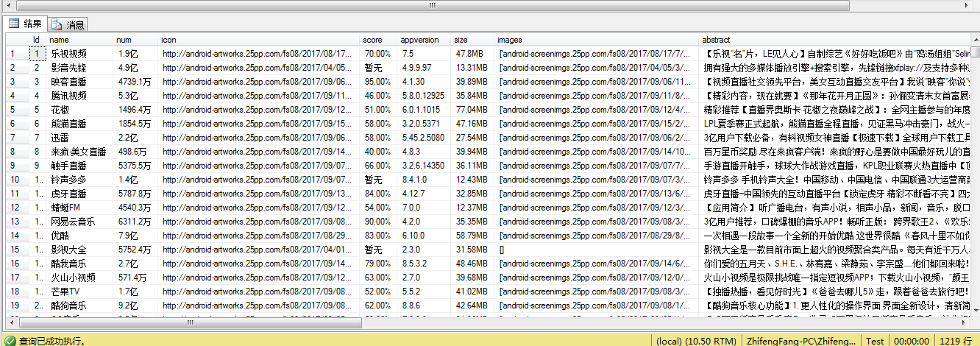Click the 虎牙直播 name cell

80,194
